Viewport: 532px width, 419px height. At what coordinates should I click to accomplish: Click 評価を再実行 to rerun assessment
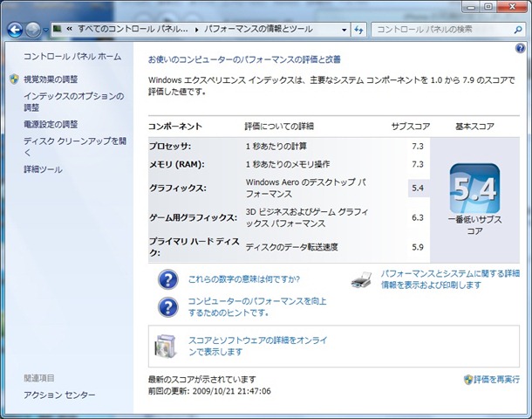pos(496,379)
